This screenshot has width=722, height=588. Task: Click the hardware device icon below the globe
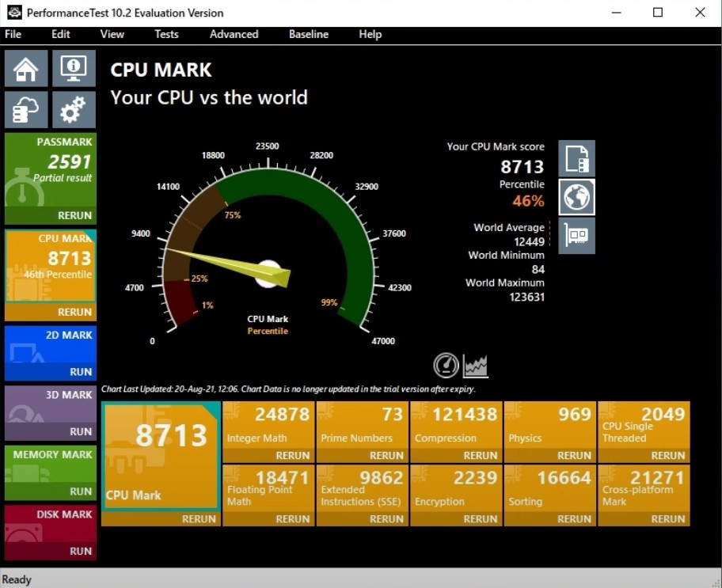tap(576, 236)
